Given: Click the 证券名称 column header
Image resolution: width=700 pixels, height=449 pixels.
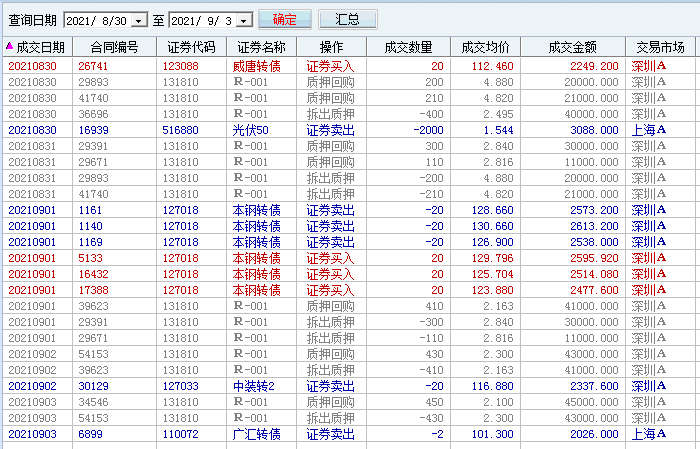Looking at the screenshot, I should point(261,47).
